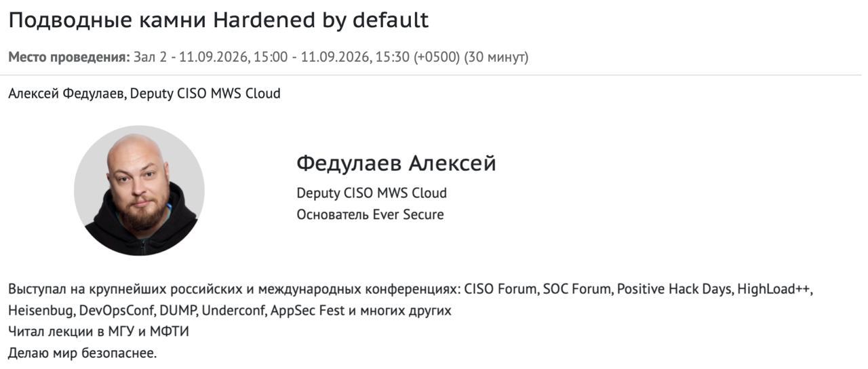868x369 pixels.
Task: Click "Deputy CISO MWS Cloud" below the name heading
Action: [x=372, y=193]
